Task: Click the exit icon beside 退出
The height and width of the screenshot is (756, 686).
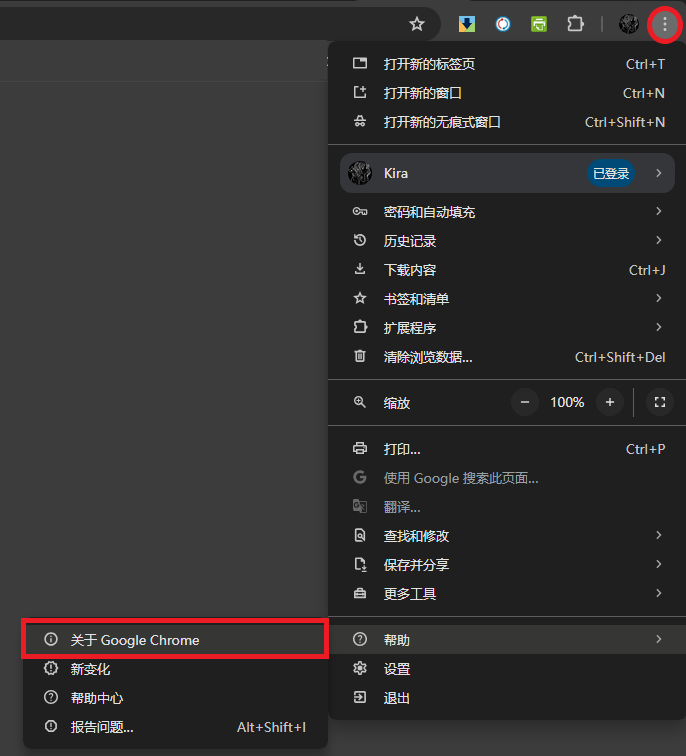Action: click(360, 697)
